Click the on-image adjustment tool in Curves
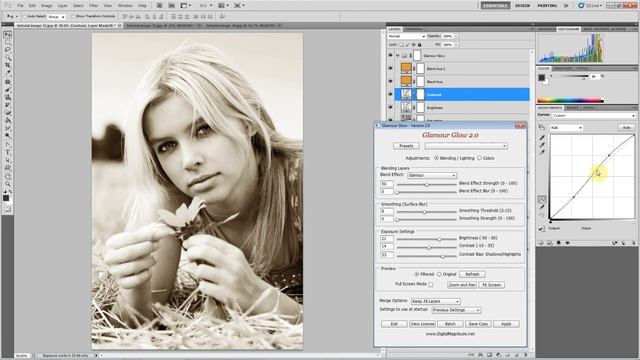This screenshot has width=640, height=360. (542, 128)
